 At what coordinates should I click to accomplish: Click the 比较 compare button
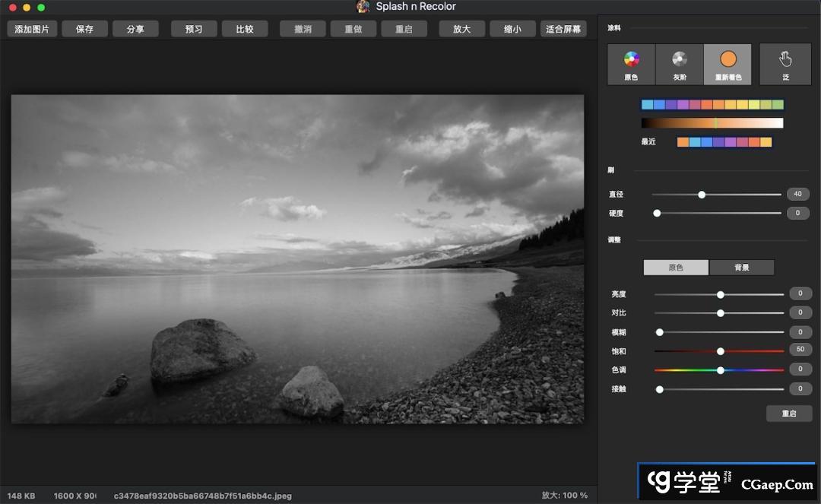pyautogui.click(x=245, y=29)
